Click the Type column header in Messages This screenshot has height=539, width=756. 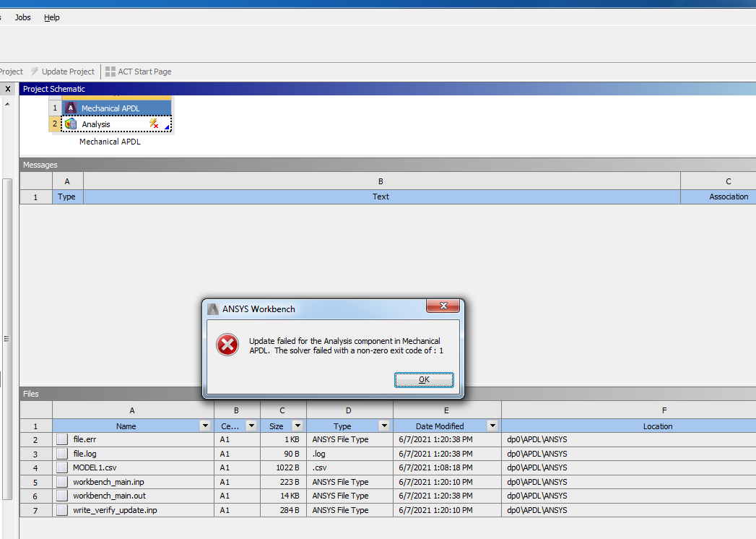pos(67,197)
